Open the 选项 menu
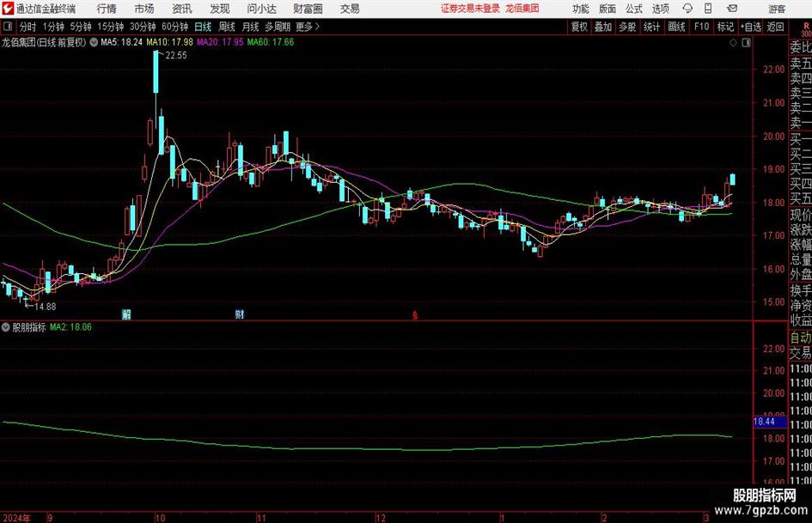 pyautogui.click(x=661, y=9)
